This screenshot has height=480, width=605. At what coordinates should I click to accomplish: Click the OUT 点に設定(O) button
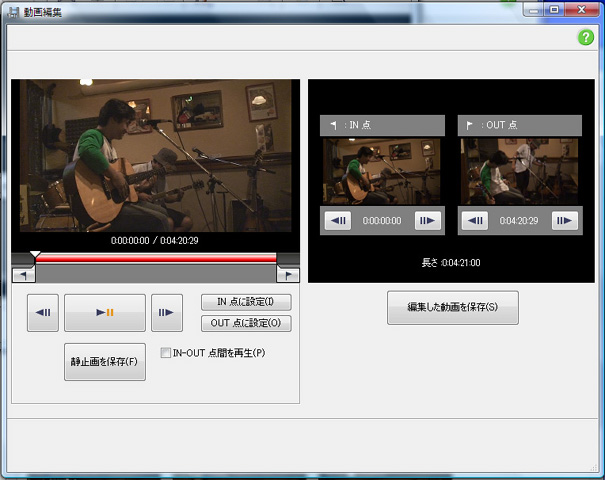pyautogui.click(x=246, y=323)
